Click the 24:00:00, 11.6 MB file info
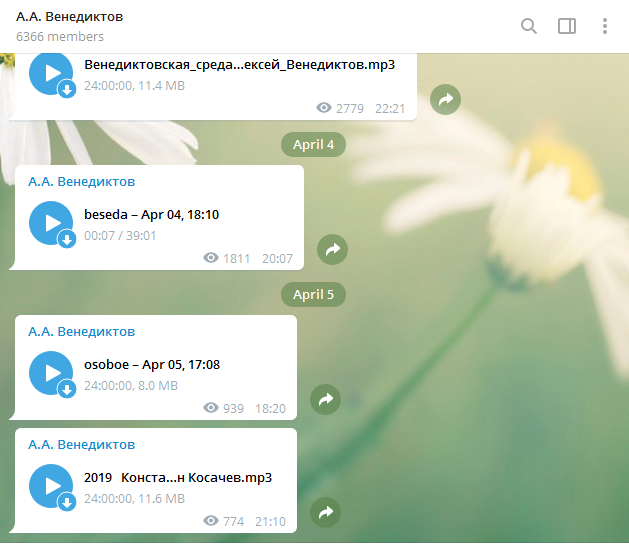Image resolution: width=629 pixels, height=546 pixels. coord(134,499)
